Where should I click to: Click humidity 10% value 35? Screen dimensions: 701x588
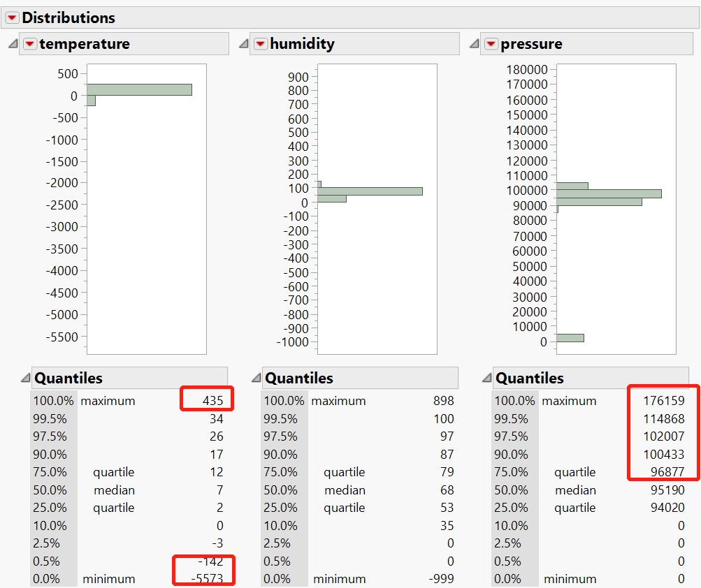tap(447, 526)
